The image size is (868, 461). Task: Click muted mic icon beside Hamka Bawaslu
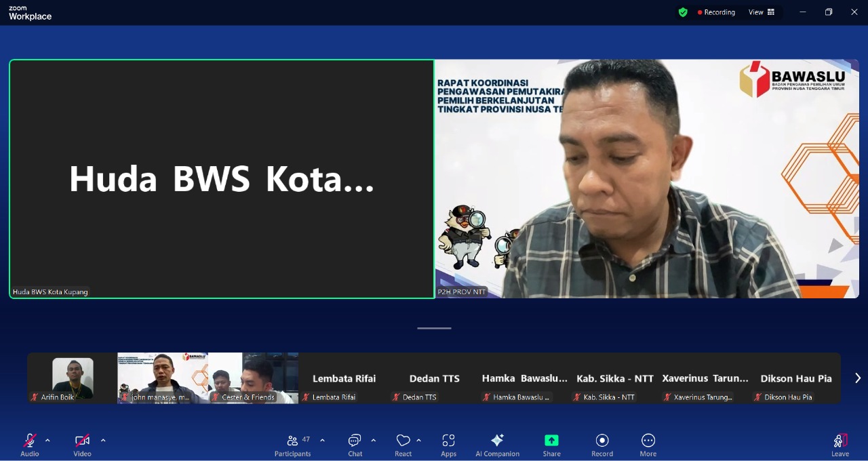[486, 397]
